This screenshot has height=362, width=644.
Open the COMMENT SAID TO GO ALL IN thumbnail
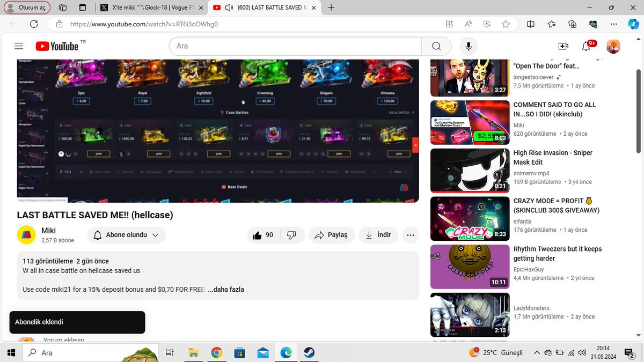470,123
